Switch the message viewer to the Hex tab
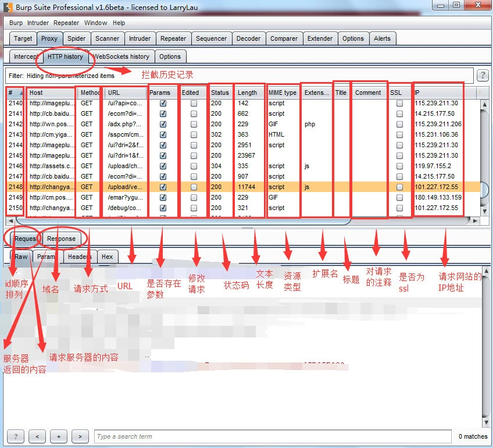This screenshot has height=448, width=493. (x=107, y=257)
